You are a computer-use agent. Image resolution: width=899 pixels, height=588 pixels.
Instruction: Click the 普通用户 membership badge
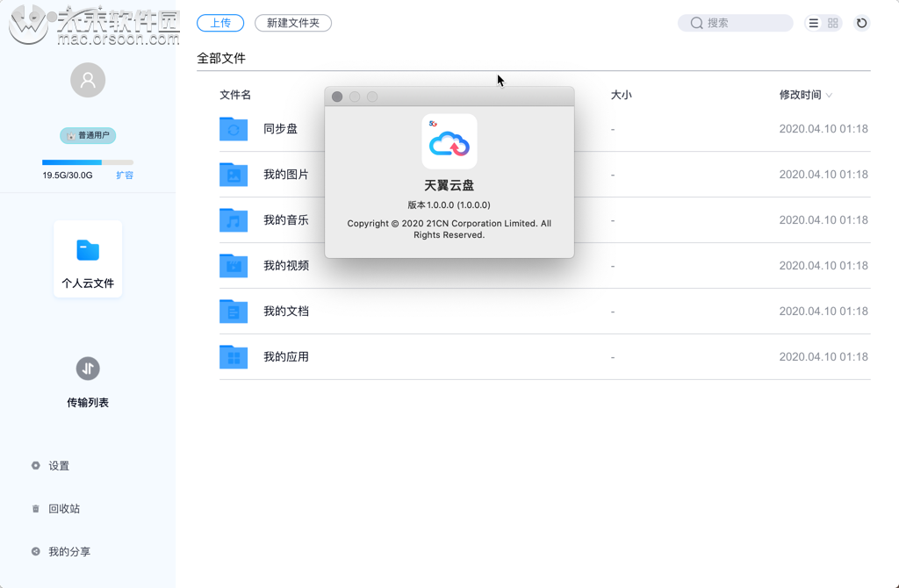87,135
